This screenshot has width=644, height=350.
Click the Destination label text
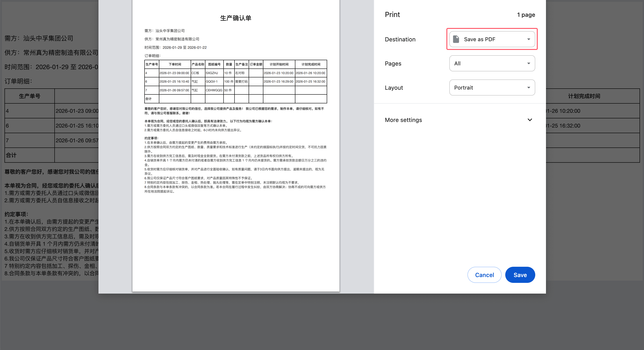point(400,39)
